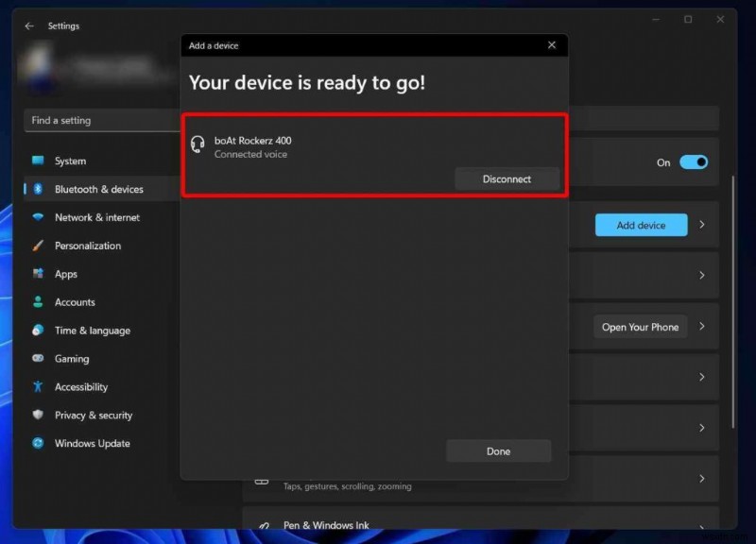Click the back arrow in Settings
This screenshot has width=756, height=544.
tap(29, 26)
